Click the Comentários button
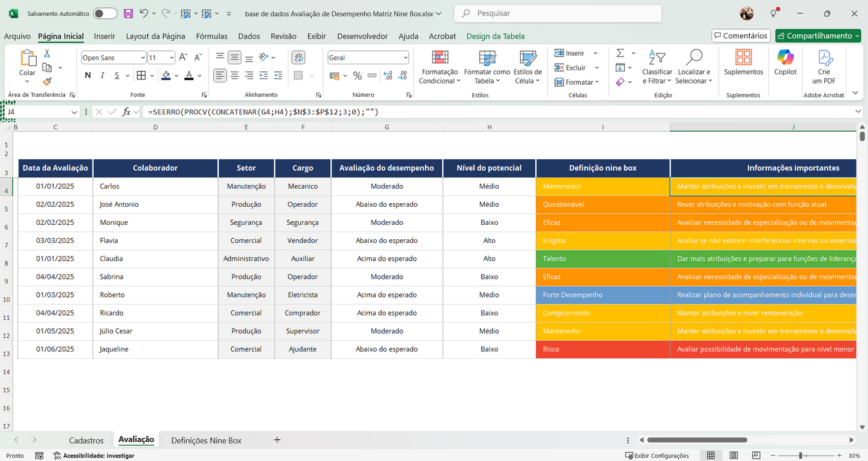Viewport: 868px width, 461px height. click(741, 35)
